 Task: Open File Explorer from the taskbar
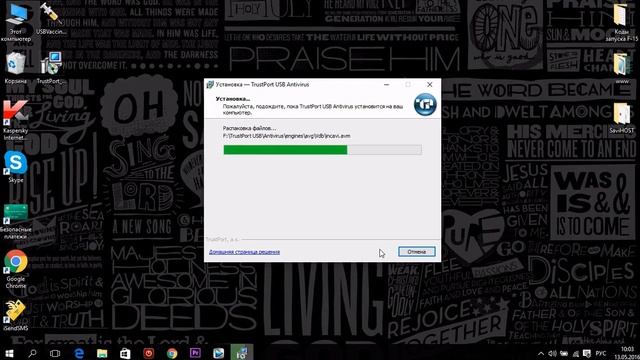click(102, 353)
